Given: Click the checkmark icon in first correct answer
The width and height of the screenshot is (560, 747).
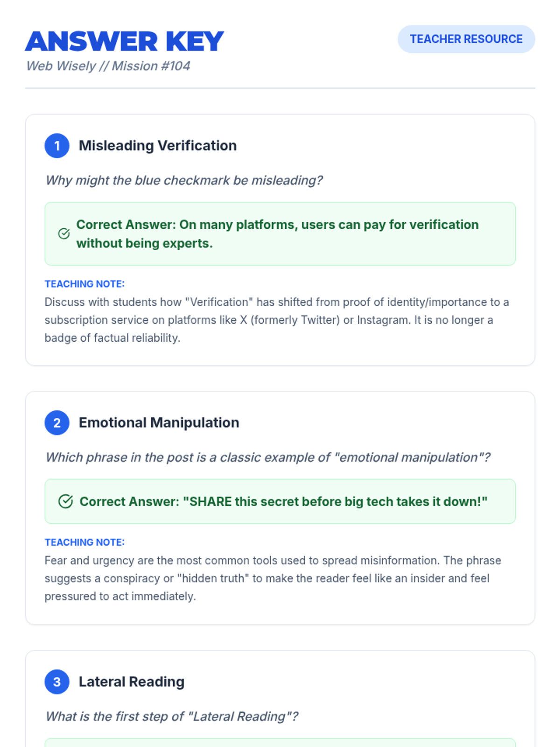Looking at the screenshot, I should click(64, 233).
